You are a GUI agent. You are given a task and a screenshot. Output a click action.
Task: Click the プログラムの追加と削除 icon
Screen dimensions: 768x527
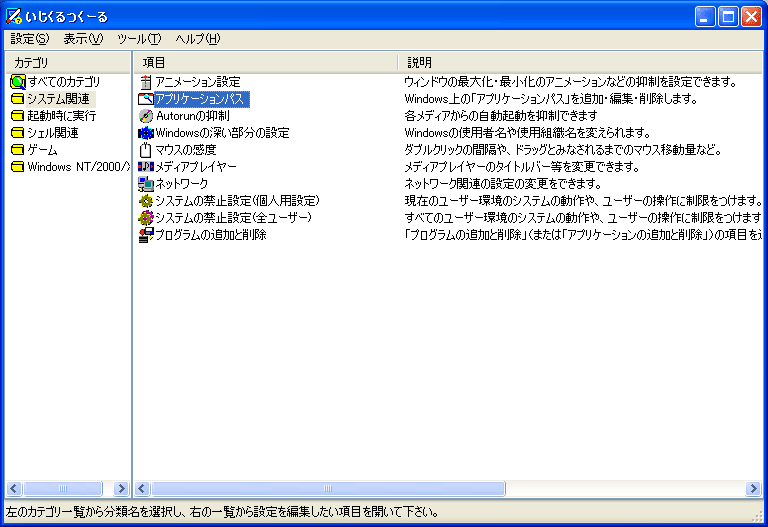[145, 235]
